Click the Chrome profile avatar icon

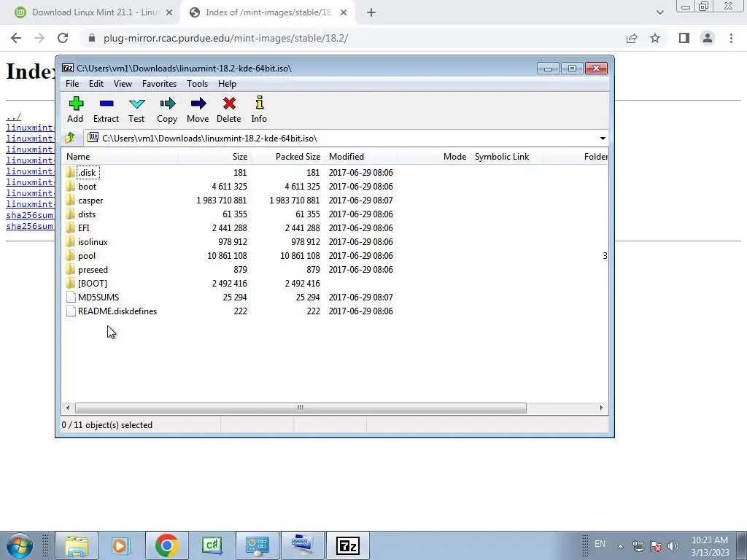(708, 38)
